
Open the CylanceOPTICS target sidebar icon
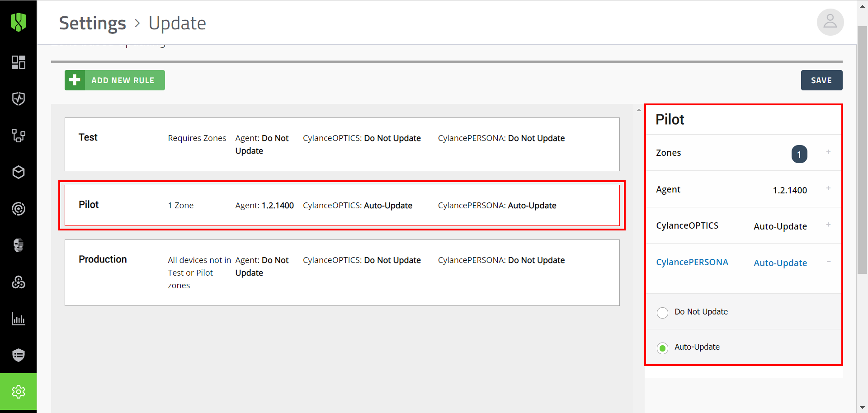click(19, 209)
